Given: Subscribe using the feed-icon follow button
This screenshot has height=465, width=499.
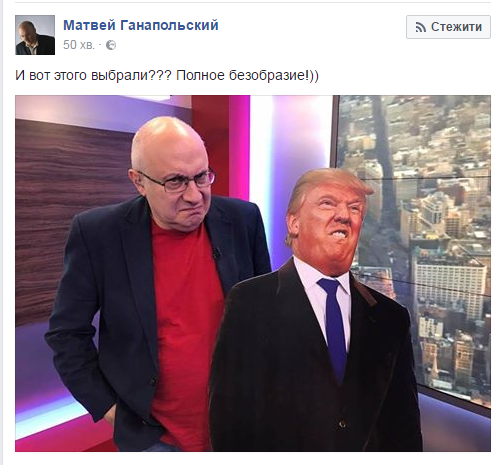Looking at the screenshot, I should coord(448,27).
